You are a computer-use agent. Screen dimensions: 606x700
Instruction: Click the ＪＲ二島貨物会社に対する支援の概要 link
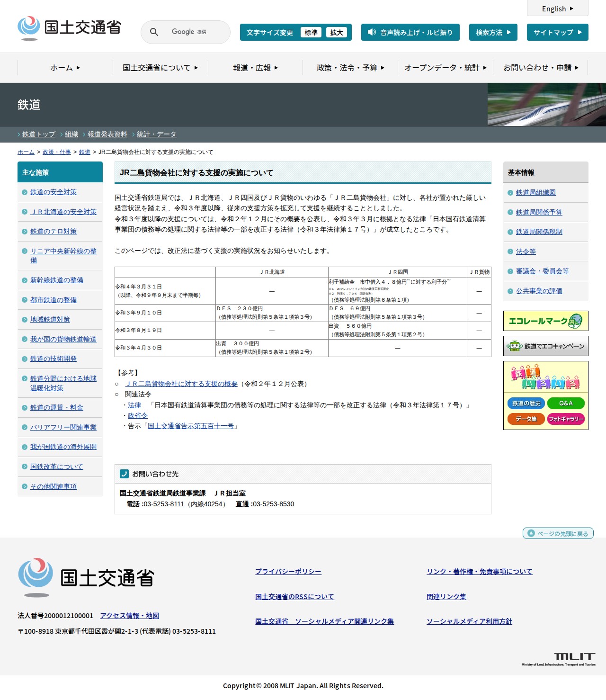tap(181, 384)
